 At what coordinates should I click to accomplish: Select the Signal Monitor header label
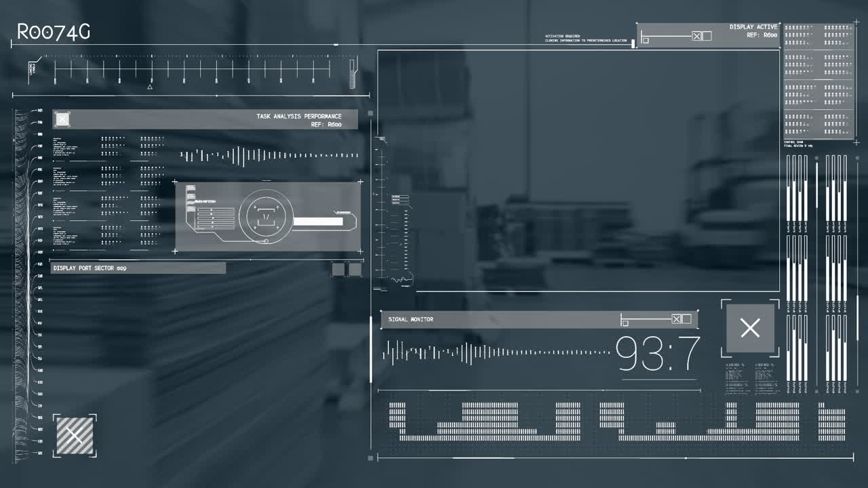tap(410, 319)
